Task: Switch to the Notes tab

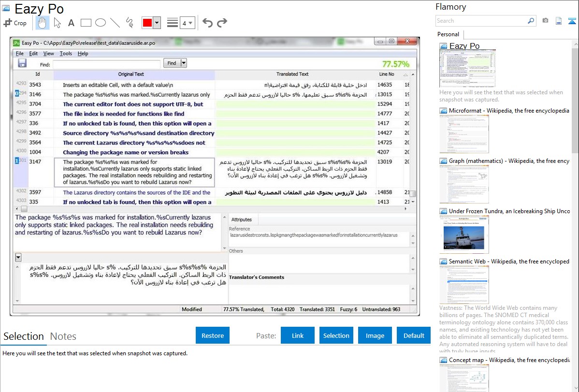Action: [63, 336]
